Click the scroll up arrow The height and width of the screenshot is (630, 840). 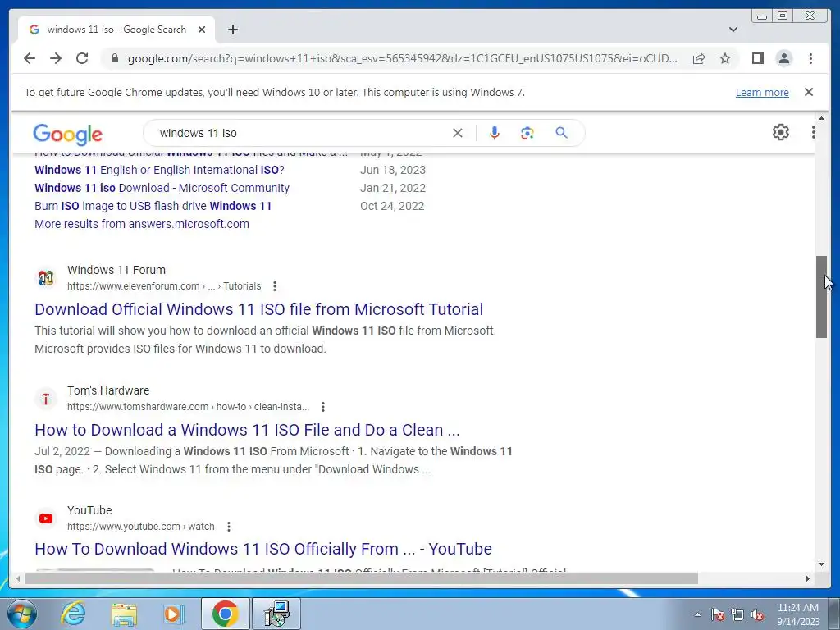821,118
